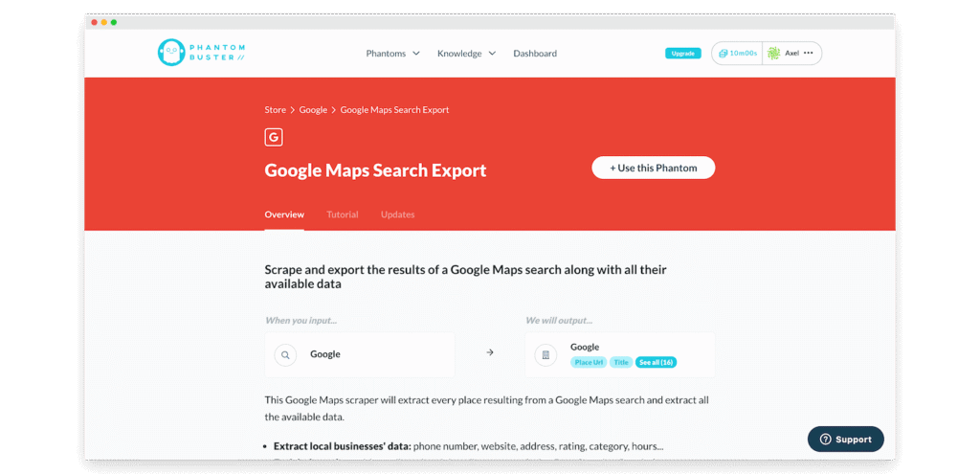This screenshot has height=474, width=980.
Task: Click the green maximize window dot
Action: (x=114, y=23)
